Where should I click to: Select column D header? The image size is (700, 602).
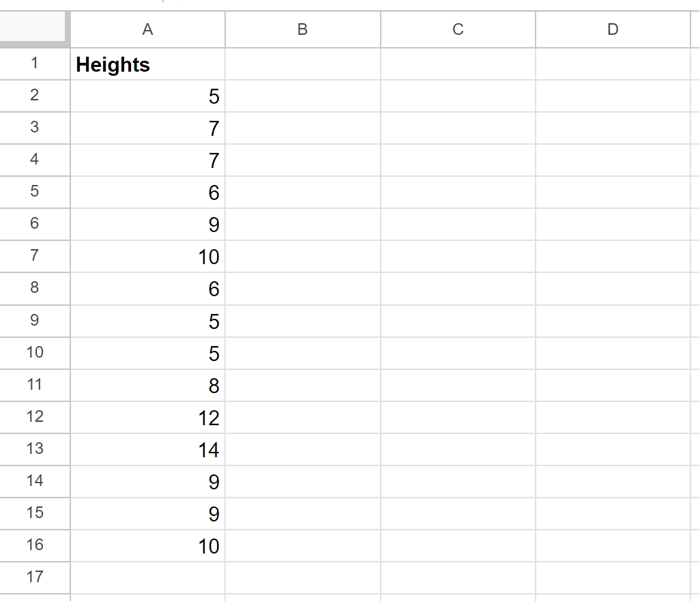point(613,29)
